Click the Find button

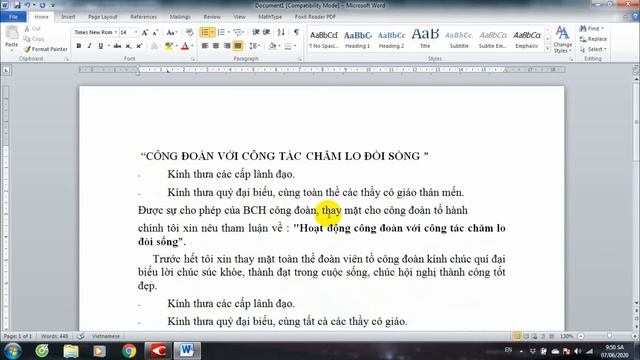[x=591, y=29]
